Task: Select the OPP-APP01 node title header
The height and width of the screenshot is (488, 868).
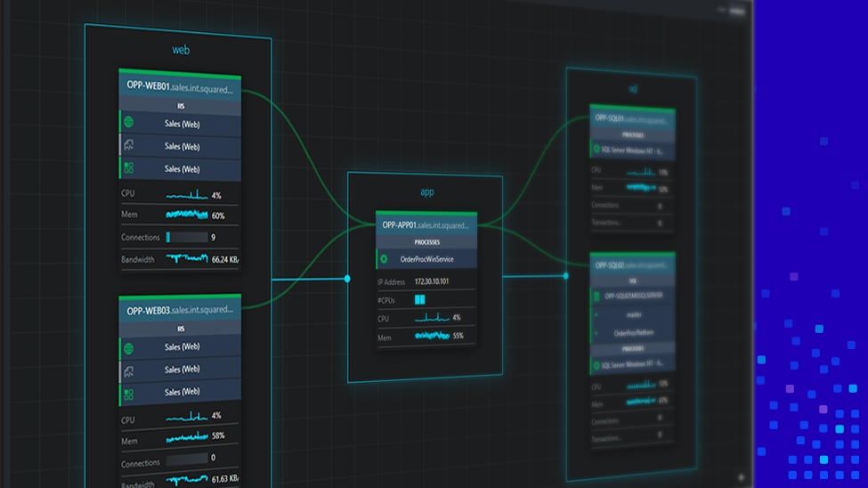Action: (x=426, y=225)
